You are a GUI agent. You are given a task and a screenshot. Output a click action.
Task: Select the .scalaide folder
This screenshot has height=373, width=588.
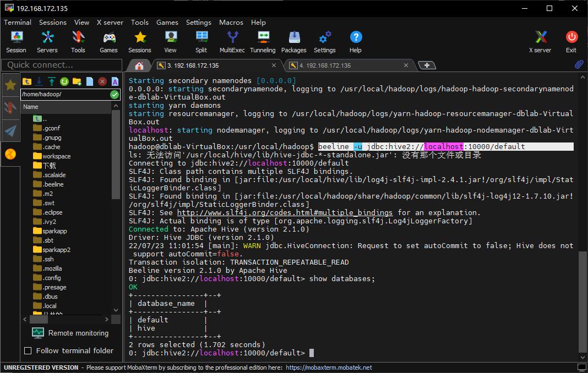[50, 175]
